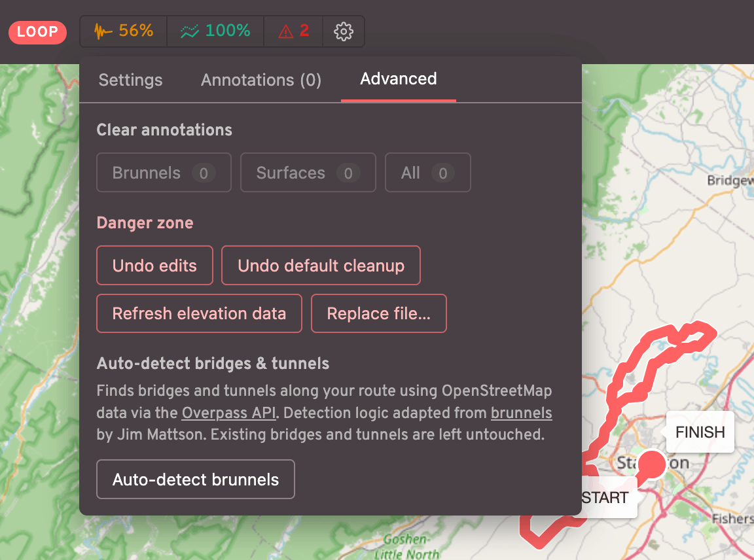
Task: Open the warnings triangle indicator showing 2
Action: coord(293,31)
